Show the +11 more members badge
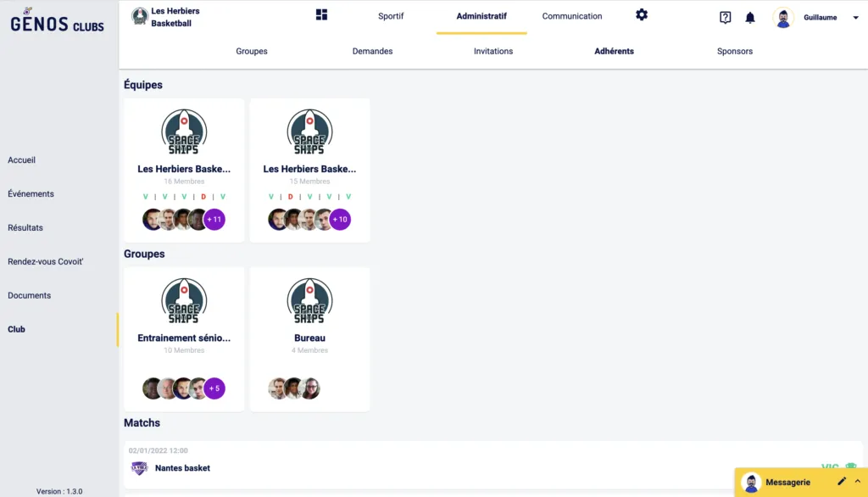Screen dimensions: 868x497 coord(214,220)
